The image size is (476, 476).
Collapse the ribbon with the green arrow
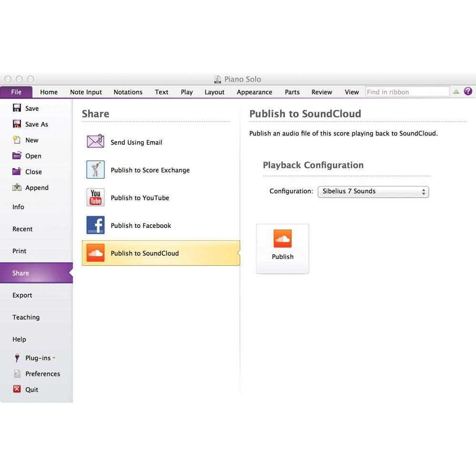tap(456, 92)
